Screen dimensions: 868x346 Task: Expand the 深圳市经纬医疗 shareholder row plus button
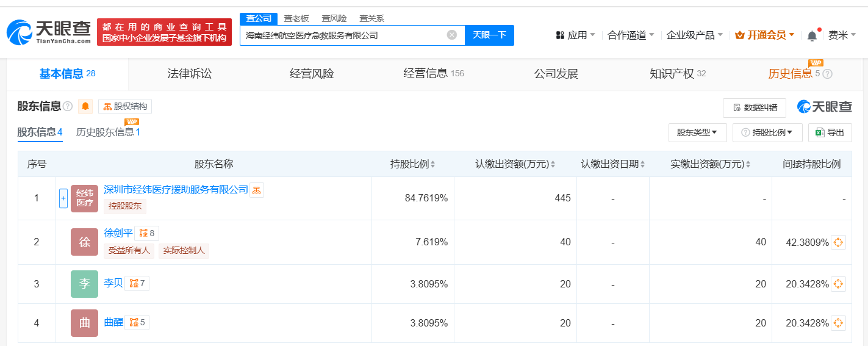pos(63,198)
